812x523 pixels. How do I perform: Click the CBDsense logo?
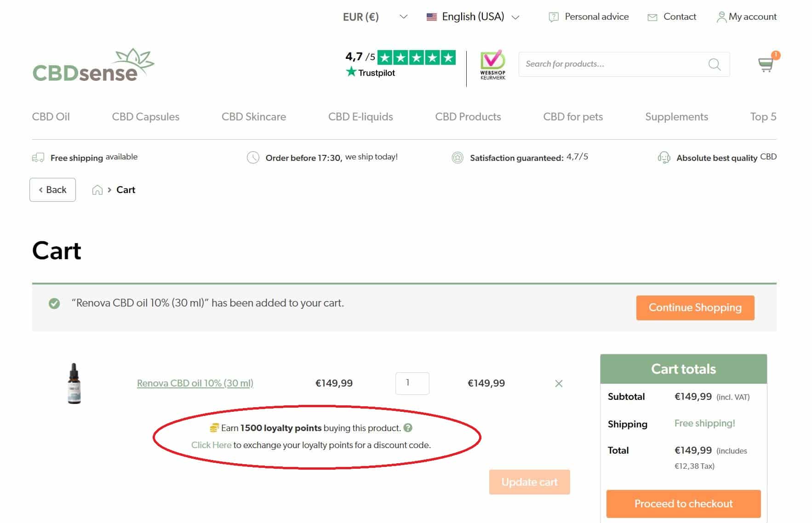click(93, 65)
